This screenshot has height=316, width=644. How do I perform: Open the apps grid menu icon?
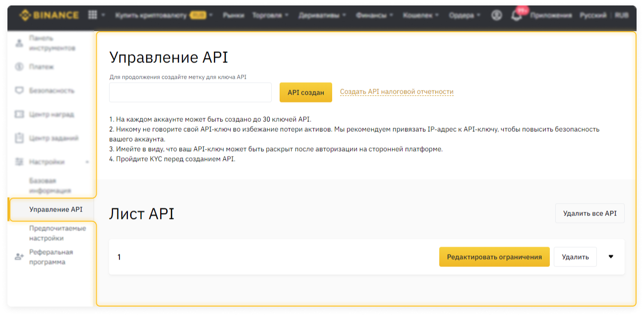(x=93, y=15)
